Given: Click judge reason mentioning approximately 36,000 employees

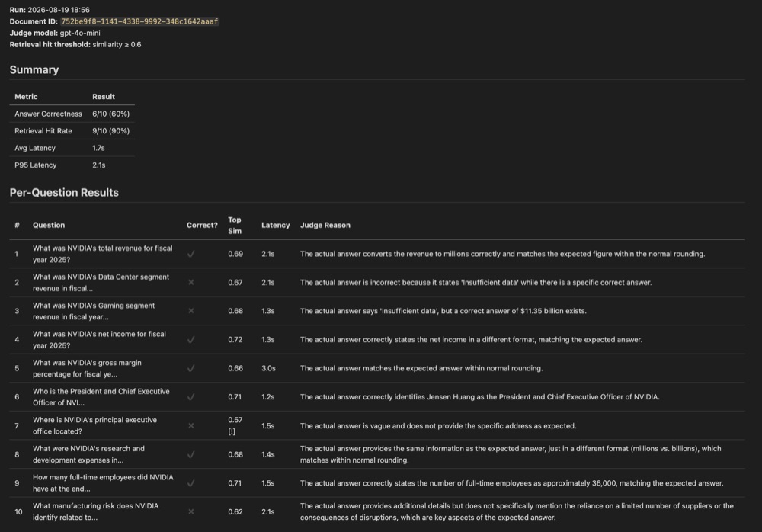Looking at the screenshot, I should coord(512,483).
